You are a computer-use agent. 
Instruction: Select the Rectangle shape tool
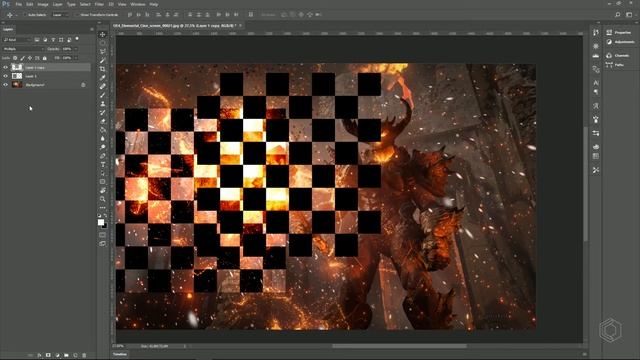[102, 182]
